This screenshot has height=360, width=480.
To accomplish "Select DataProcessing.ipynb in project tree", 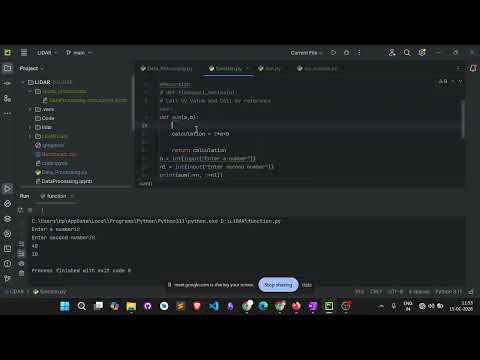I will 64,181.
